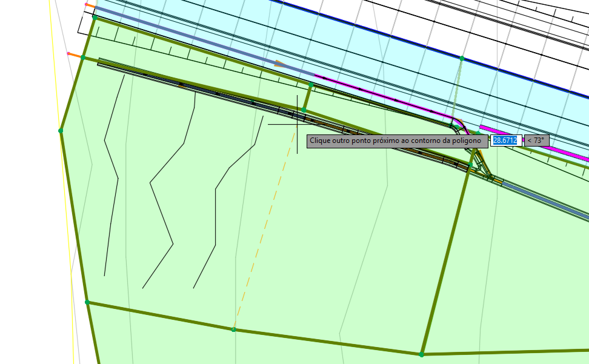The width and height of the screenshot is (589, 364).
Task: Select the orange arrowhead on the blue-gray line
Action: click(279, 63)
